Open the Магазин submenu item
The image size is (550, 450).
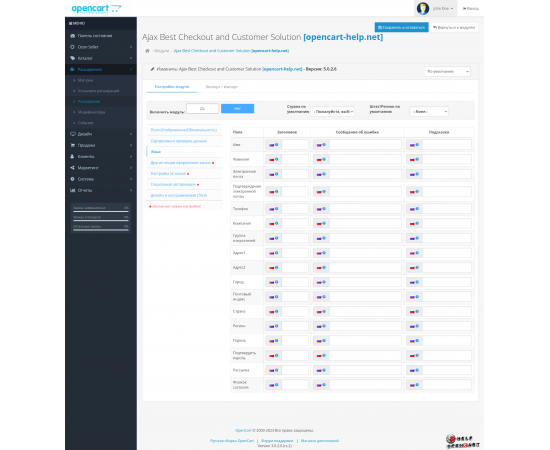click(x=85, y=80)
